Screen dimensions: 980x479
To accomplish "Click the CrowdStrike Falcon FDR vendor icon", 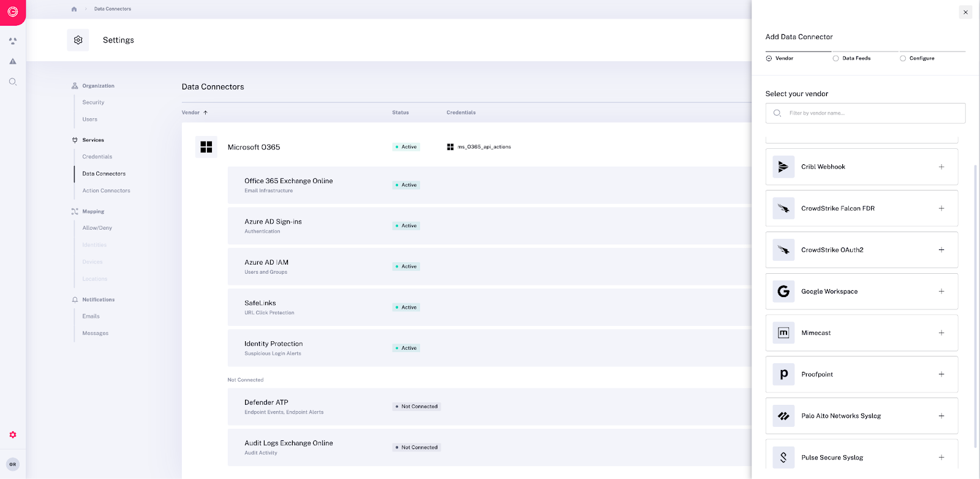I will click(x=783, y=208).
